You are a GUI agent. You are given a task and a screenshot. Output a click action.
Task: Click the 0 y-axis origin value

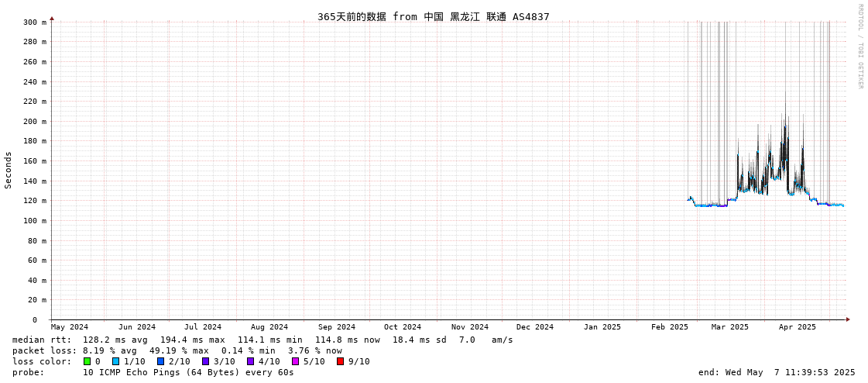click(35, 320)
